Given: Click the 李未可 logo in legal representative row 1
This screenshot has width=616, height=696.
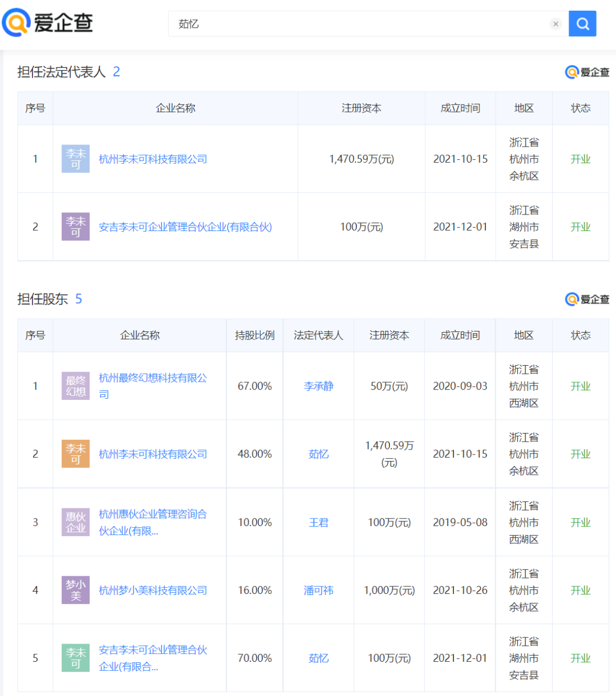Looking at the screenshot, I should pyautogui.click(x=76, y=159).
